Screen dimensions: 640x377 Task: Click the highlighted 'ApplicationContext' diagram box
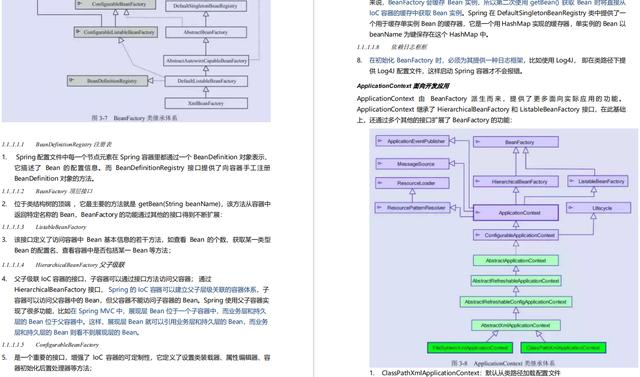tap(516, 213)
